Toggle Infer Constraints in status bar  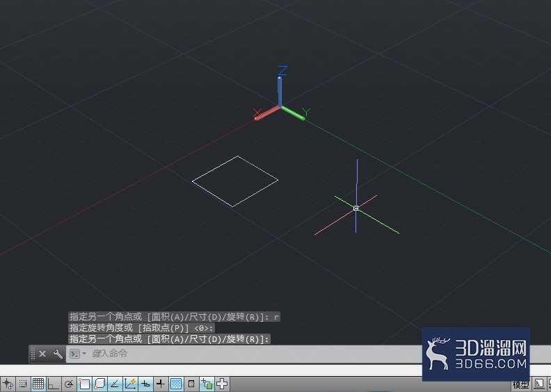coord(8,384)
